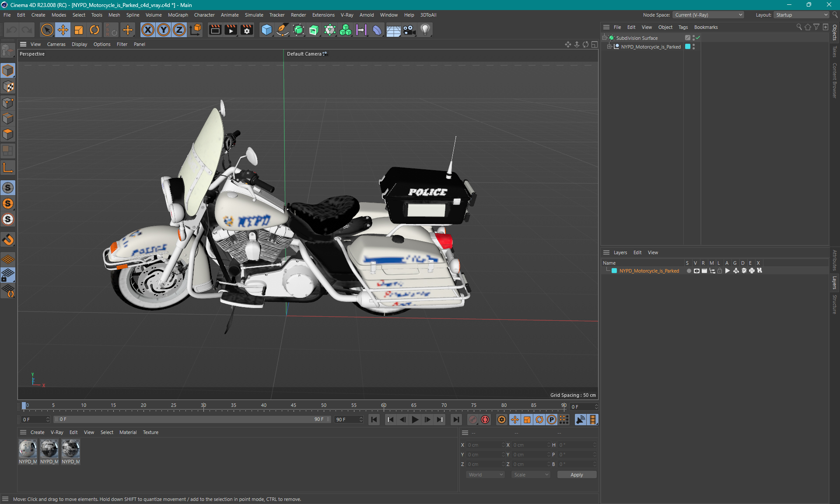Select the Scale tool
The width and height of the screenshot is (840, 504).
click(x=79, y=30)
